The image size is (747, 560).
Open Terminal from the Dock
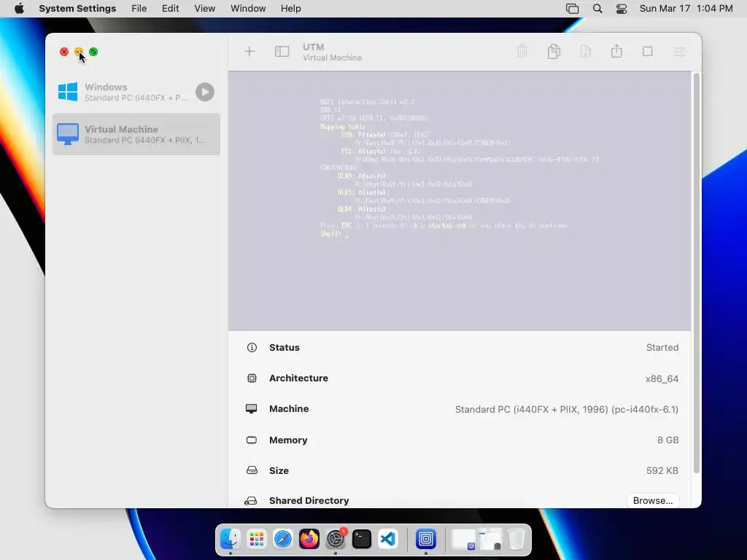point(362,539)
